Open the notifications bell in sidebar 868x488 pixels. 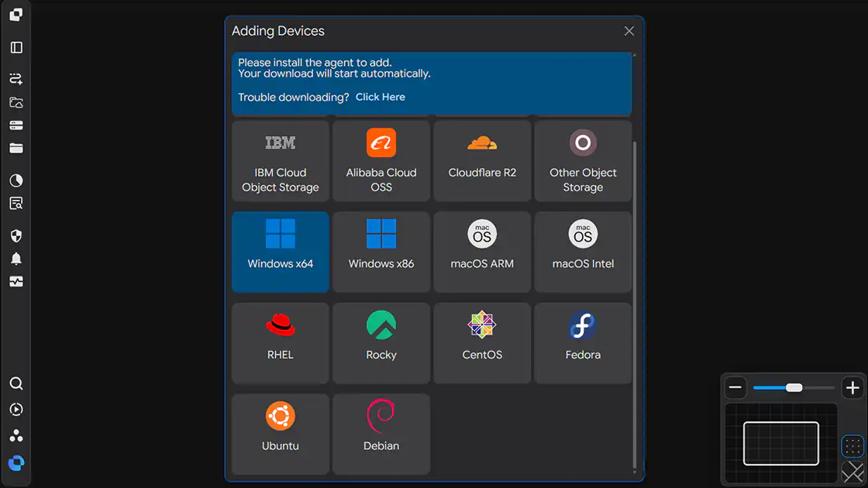coord(16,259)
